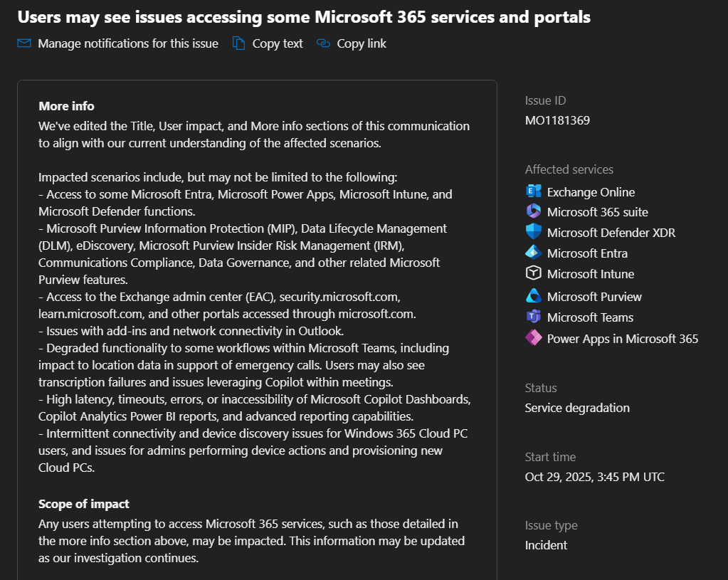Viewport: 728px width, 580px height.
Task: Click the Microsoft Purview icon
Action: pos(534,296)
